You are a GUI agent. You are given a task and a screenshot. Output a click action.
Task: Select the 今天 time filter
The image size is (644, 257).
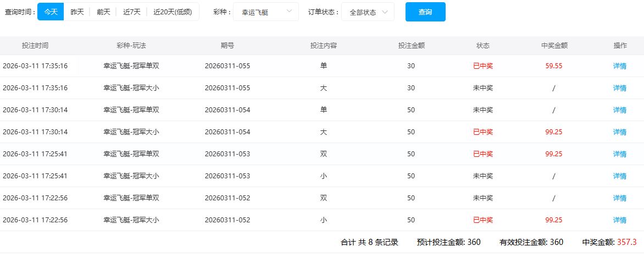pyautogui.click(x=51, y=12)
